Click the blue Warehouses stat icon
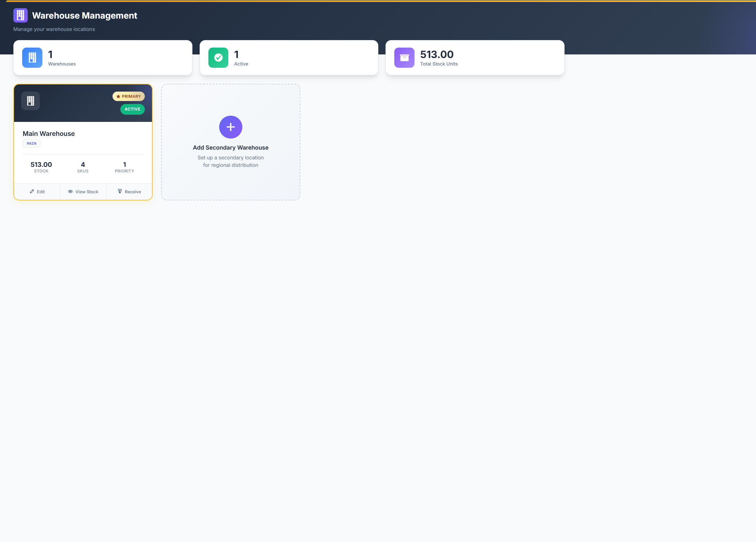 pyautogui.click(x=32, y=58)
